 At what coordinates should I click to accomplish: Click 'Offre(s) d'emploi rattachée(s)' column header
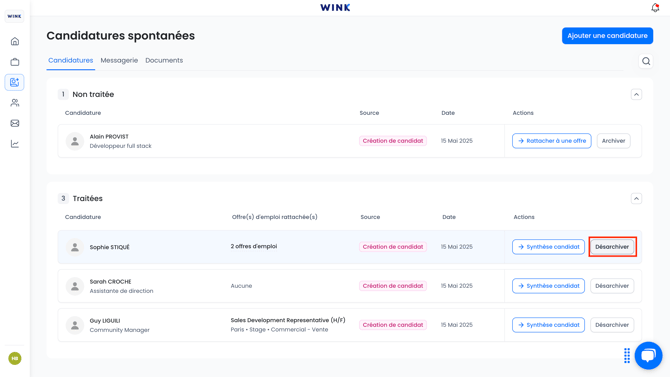tap(275, 217)
